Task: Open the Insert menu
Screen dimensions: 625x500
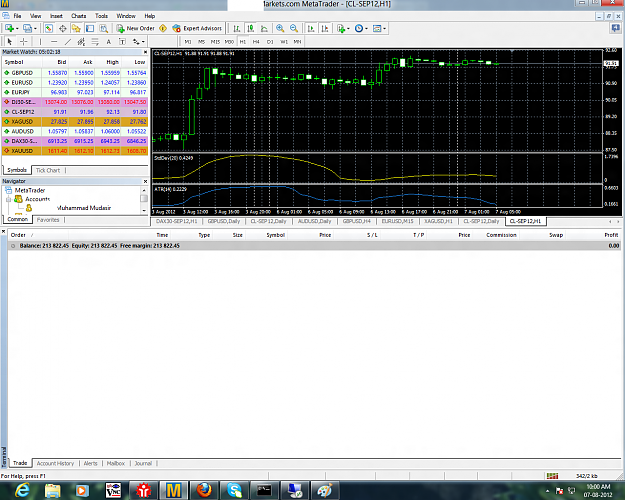Action: [x=56, y=16]
